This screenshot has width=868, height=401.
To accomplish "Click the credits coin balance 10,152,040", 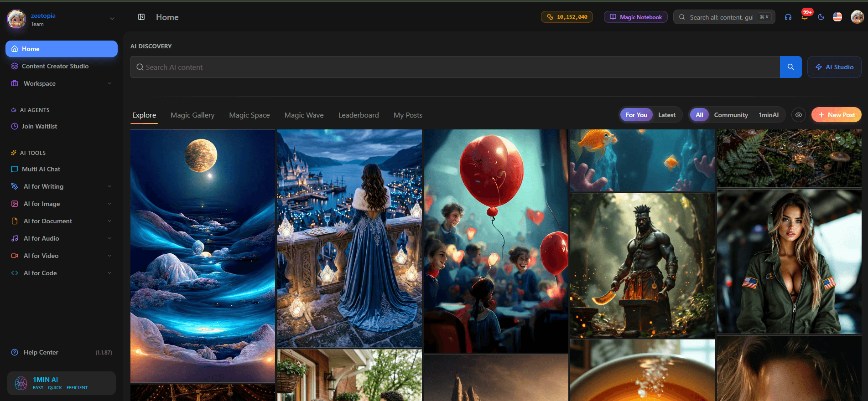I will 567,17.
